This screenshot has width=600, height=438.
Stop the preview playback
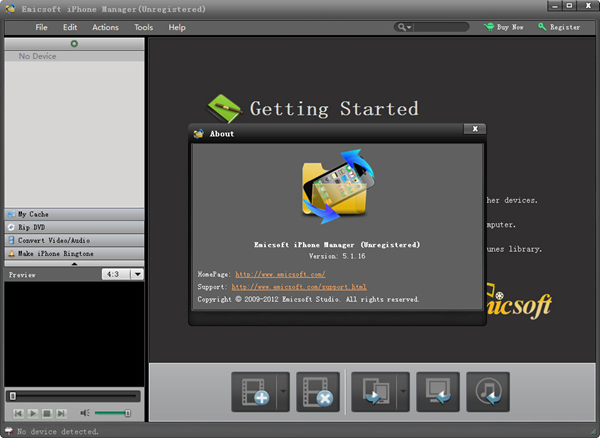[x=47, y=413]
